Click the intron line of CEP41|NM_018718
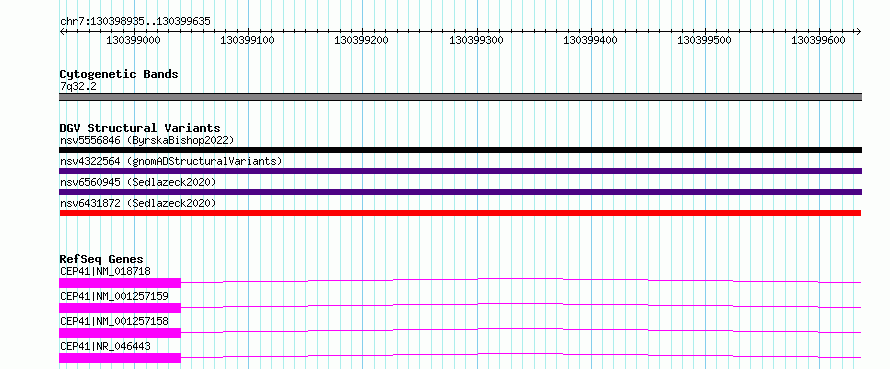Viewport: 890px width, 369px height. tap(521, 279)
